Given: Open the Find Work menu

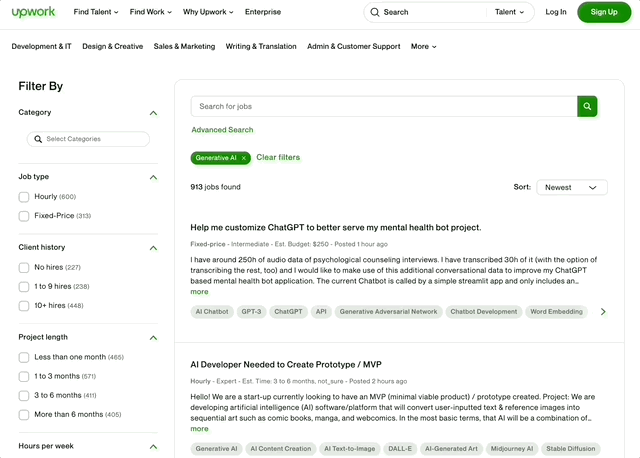Looking at the screenshot, I should click(151, 12).
